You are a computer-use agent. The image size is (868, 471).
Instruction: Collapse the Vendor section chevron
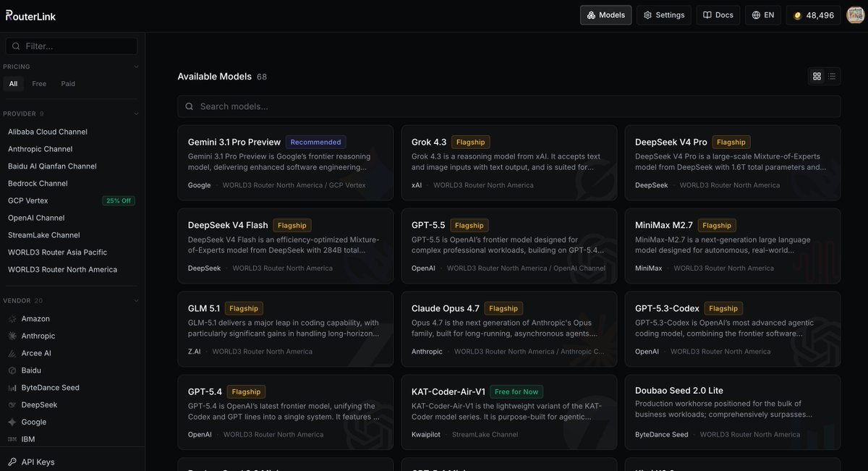pyautogui.click(x=136, y=301)
